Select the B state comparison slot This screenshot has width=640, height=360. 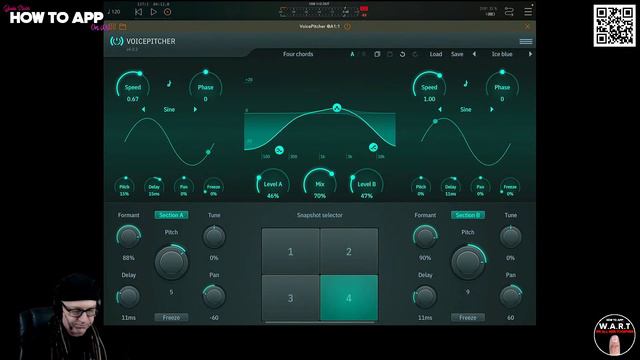(364, 54)
